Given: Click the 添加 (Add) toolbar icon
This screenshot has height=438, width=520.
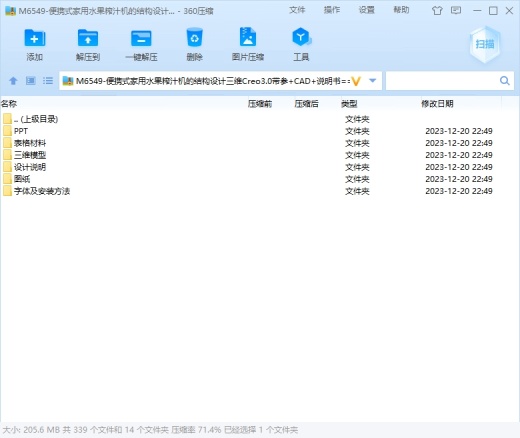Looking at the screenshot, I should click(35, 38).
